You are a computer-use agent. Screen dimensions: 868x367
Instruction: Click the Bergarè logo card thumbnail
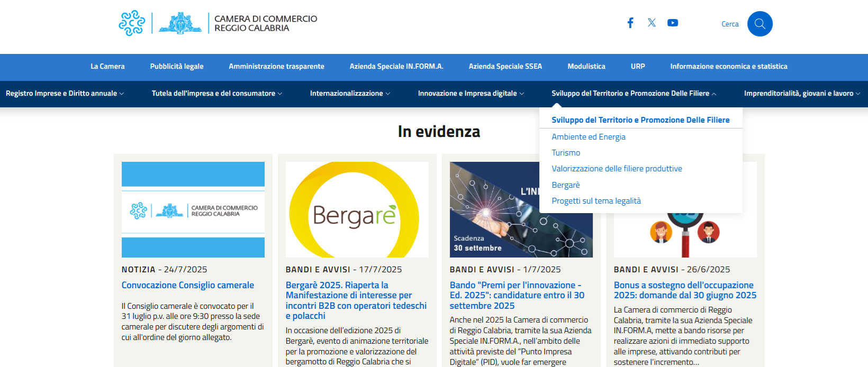(x=357, y=209)
